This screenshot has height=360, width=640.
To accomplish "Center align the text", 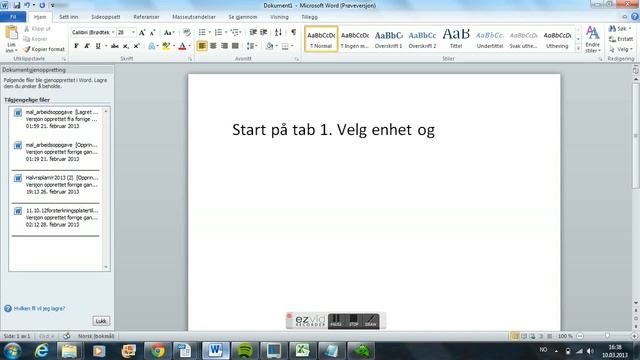I will pos(213,46).
